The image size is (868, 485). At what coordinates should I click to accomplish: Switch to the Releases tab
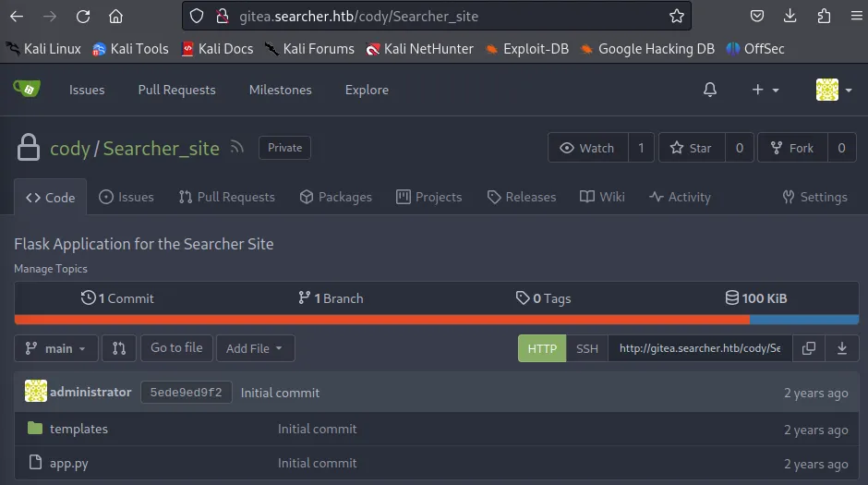(522, 197)
